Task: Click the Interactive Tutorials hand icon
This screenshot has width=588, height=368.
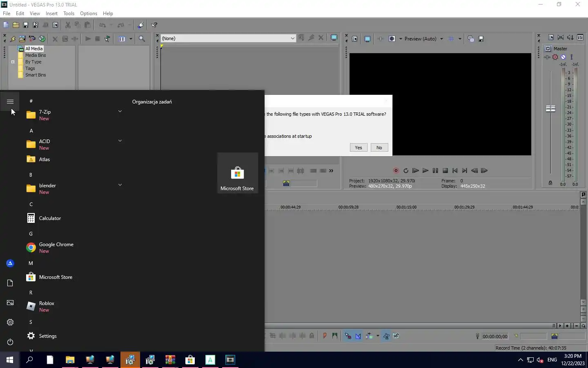Action: click(x=140, y=25)
